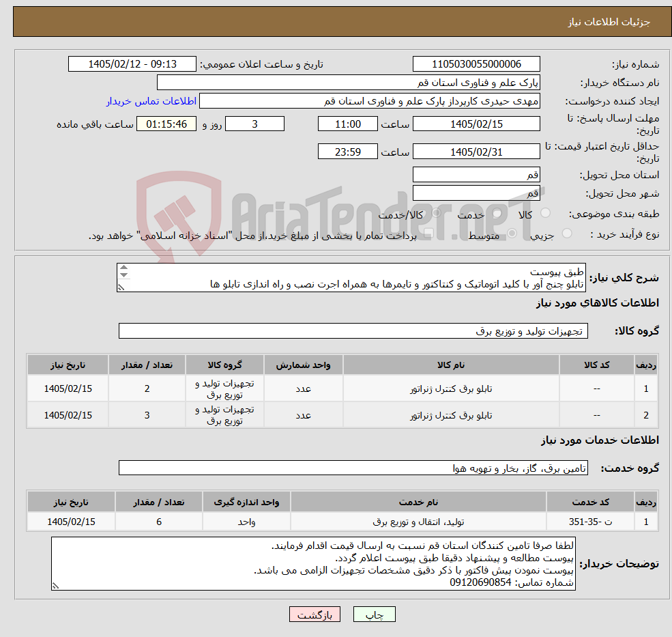Screen dimensions: 672x637
Task: Click service row date 1405/02/15
Action: pyautogui.click(x=71, y=522)
